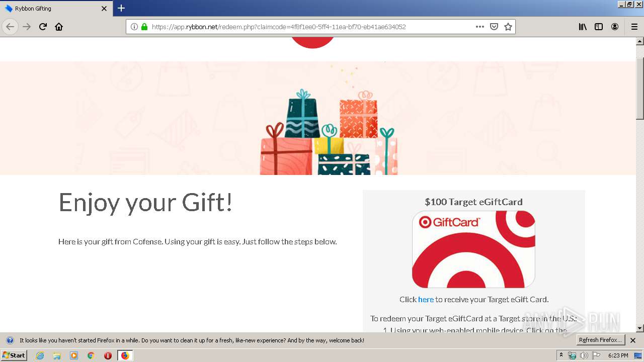Bookmark this page with star icon
The width and height of the screenshot is (644, 362).
point(508,27)
